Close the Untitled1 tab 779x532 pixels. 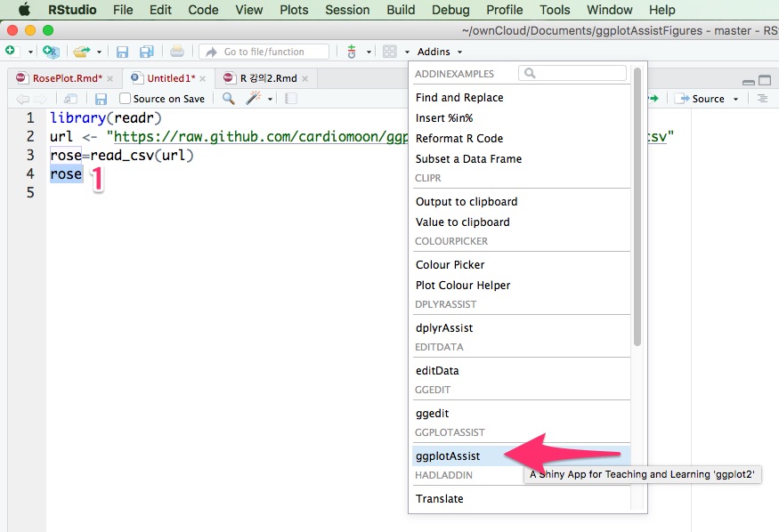[202, 78]
